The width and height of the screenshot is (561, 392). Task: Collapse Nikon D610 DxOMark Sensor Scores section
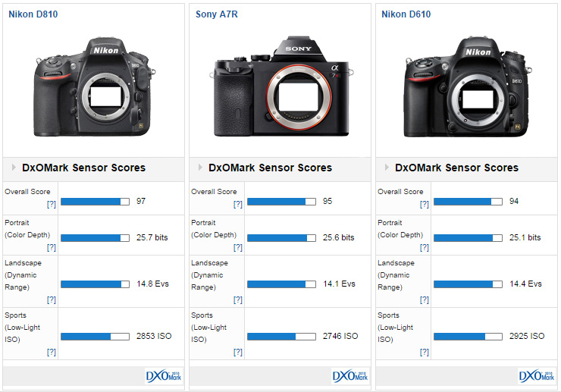coord(387,167)
